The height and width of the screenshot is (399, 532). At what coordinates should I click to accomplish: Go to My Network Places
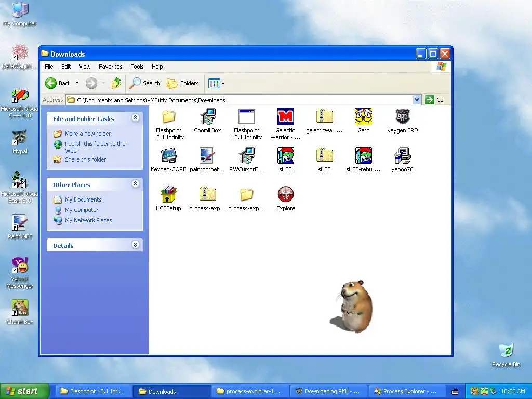click(88, 220)
